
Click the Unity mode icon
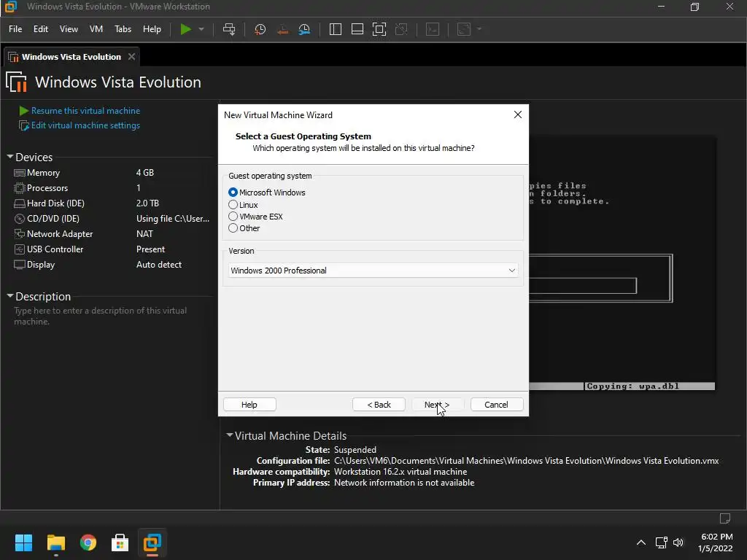[402, 29]
